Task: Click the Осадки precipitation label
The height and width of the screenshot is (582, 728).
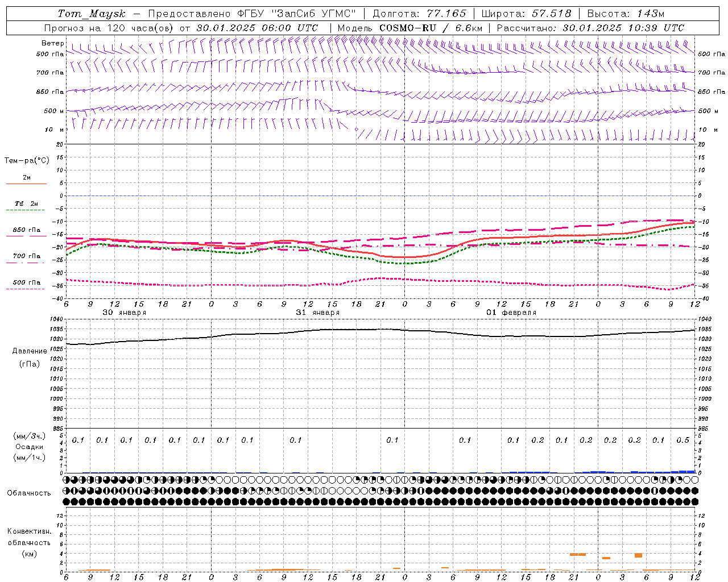Action: [x=30, y=447]
